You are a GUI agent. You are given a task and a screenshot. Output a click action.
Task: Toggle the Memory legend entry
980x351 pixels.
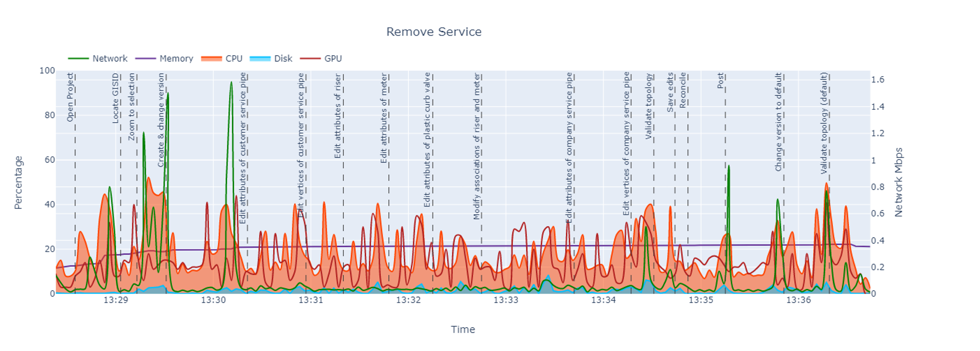pyautogui.click(x=165, y=58)
